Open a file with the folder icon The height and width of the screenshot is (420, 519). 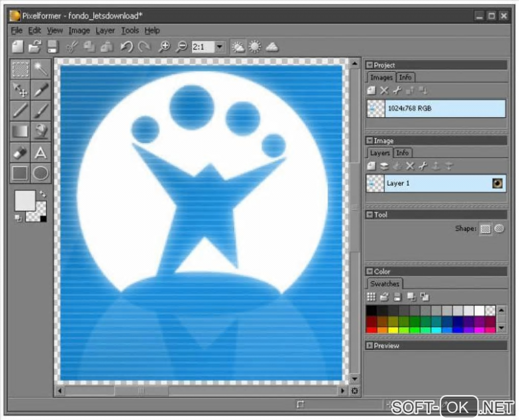tap(35, 47)
